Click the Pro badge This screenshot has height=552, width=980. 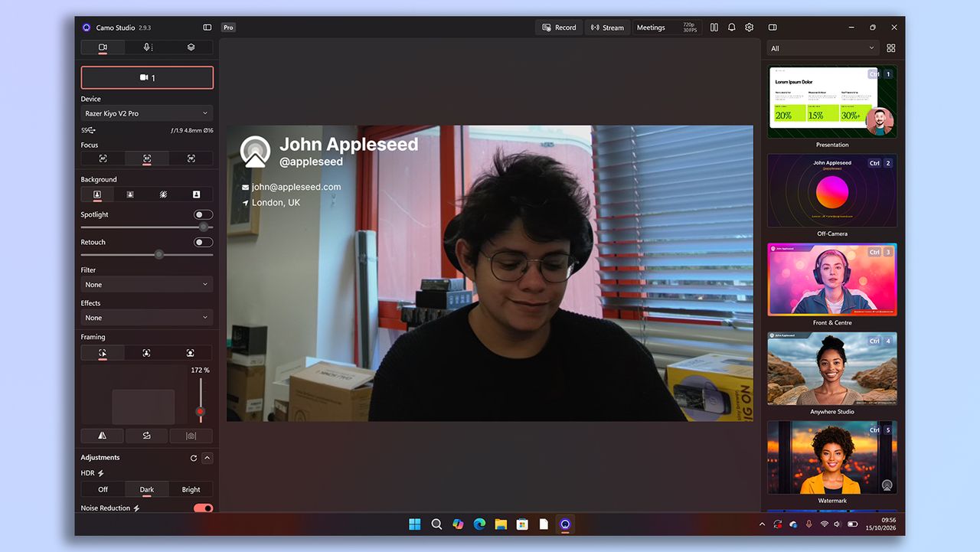(x=228, y=28)
